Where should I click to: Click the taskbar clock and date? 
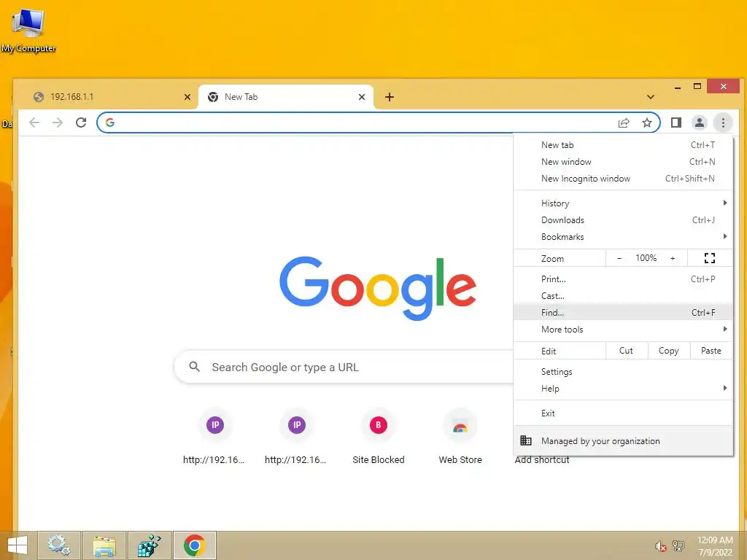pos(715,546)
